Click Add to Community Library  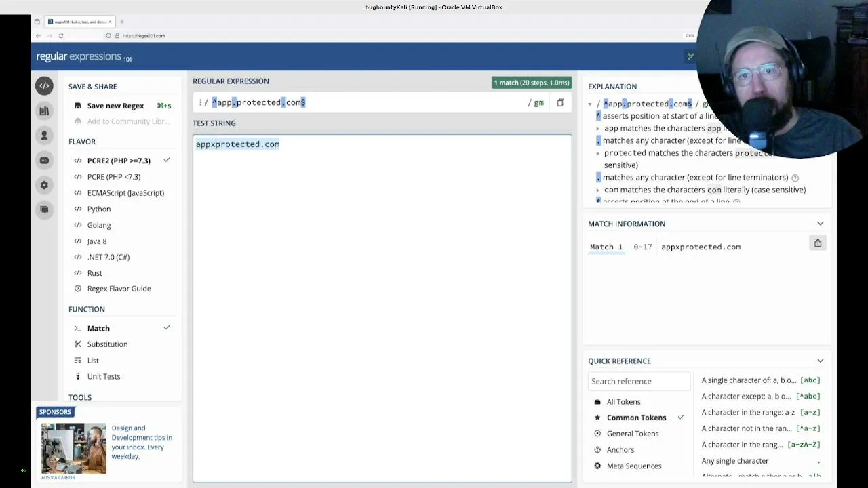click(x=128, y=121)
